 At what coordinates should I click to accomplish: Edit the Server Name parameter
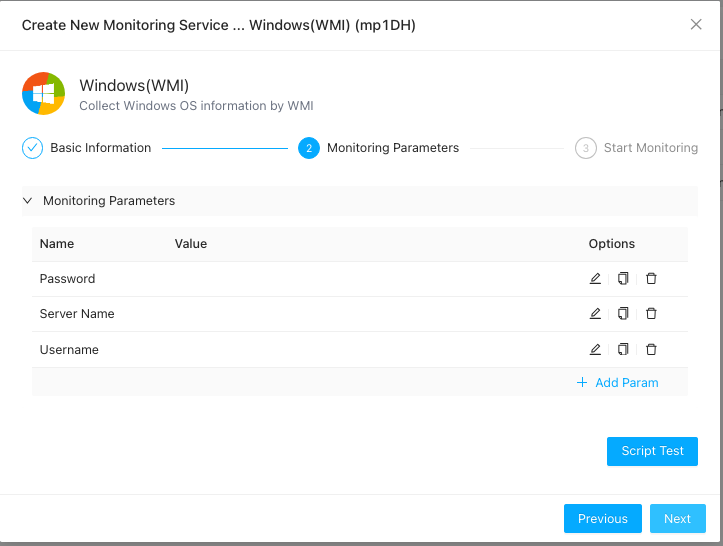(595, 314)
